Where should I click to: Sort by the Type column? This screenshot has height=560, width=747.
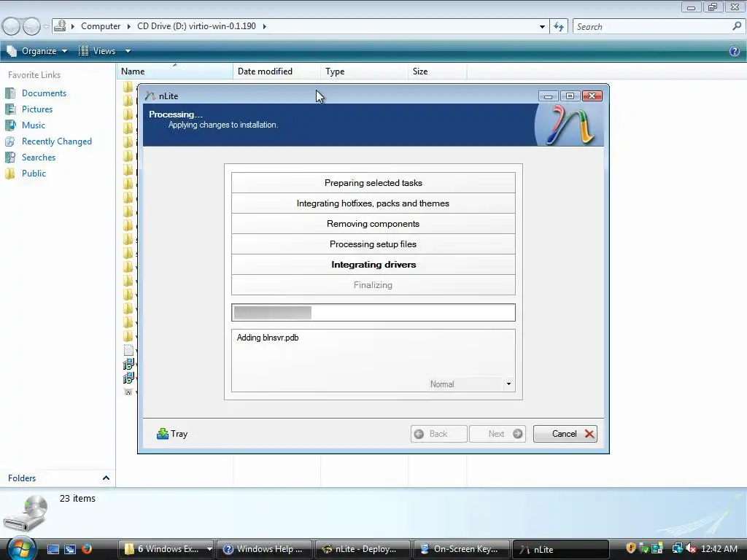pos(365,71)
